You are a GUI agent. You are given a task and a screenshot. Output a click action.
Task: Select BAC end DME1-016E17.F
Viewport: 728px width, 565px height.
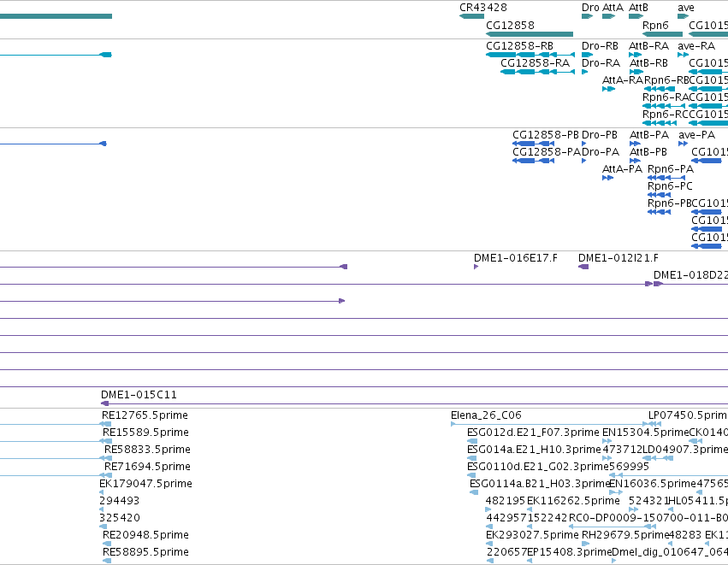(515, 258)
